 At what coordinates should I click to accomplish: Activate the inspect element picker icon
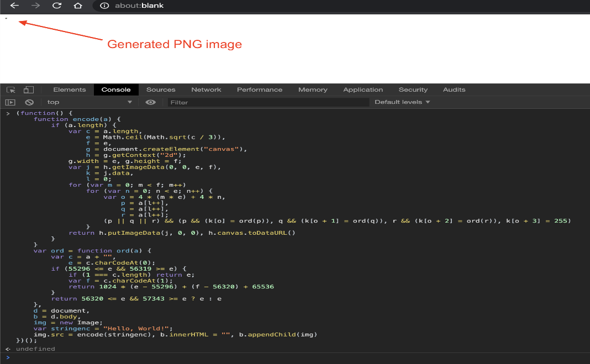(x=11, y=90)
